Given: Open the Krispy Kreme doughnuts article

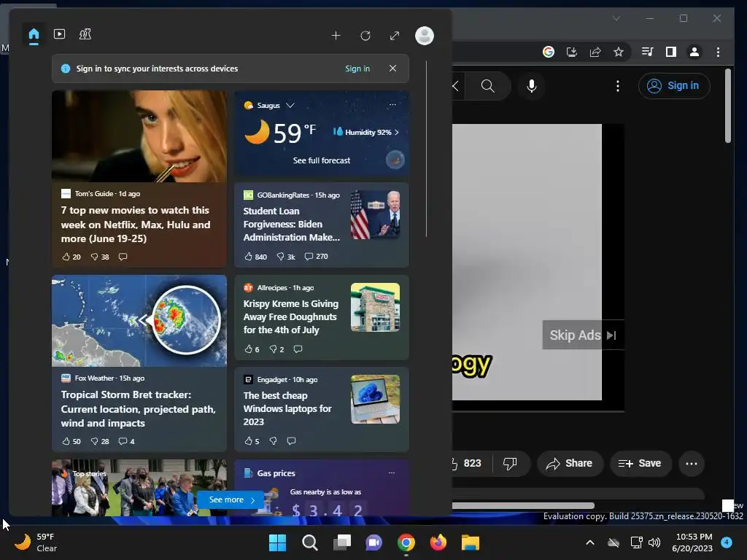Looking at the screenshot, I should [x=290, y=316].
